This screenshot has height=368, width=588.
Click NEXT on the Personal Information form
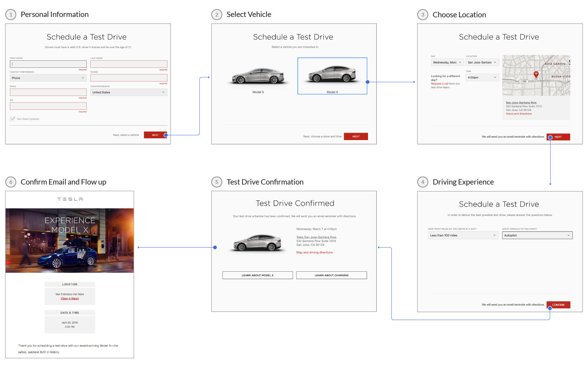tap(155, 135)
